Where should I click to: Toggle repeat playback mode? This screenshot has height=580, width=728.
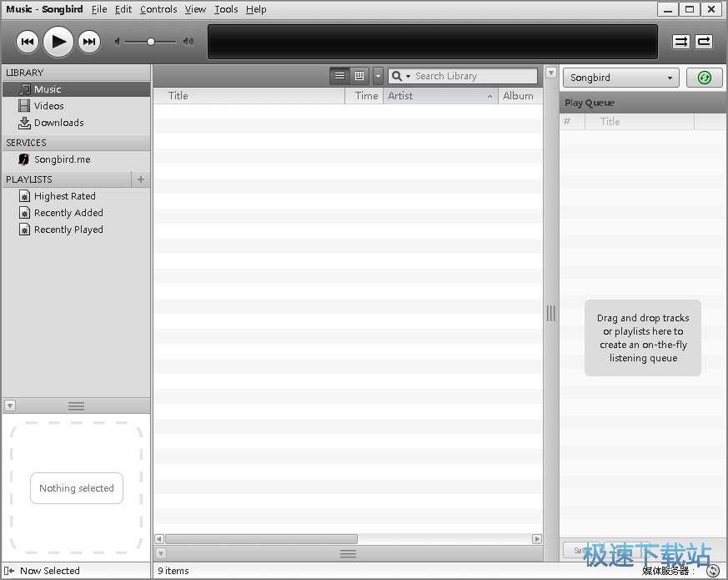(x=704, y=42)
